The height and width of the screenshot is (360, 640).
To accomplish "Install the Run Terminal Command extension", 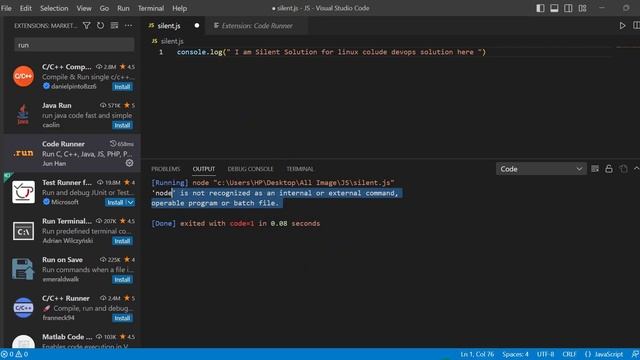I will click(122, 241).
